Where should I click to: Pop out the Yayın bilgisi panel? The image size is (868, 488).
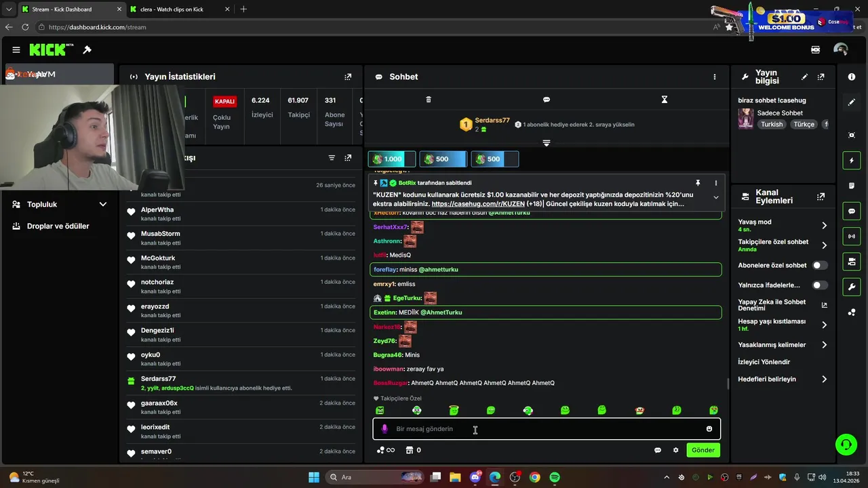821,77
